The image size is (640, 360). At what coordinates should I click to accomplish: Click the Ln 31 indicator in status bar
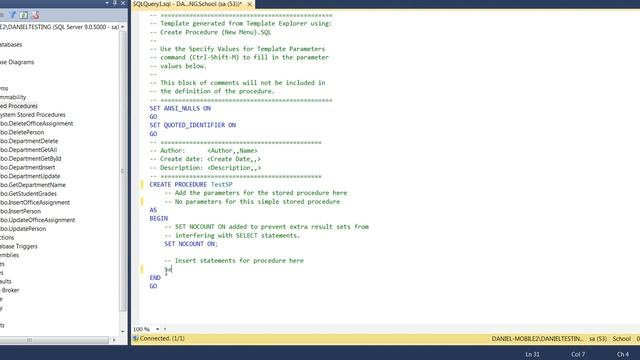click(532, 354)
